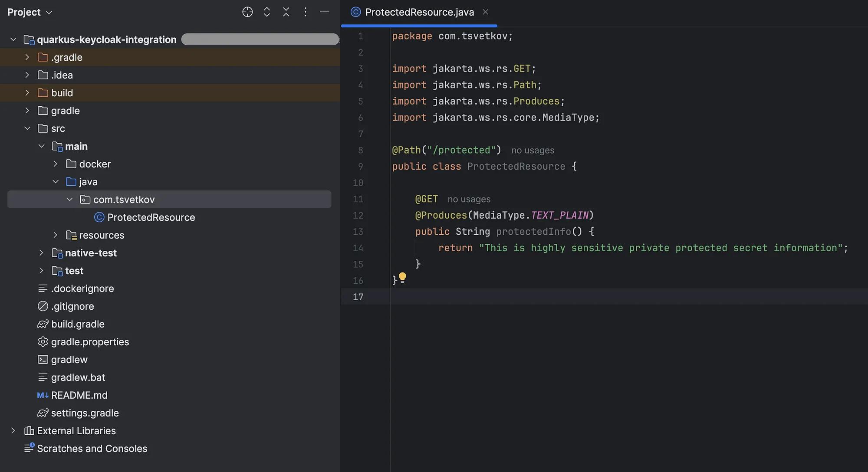This screenshot has height=472, width=868.
Task: Click the settings.gradle Gradle icon
Action: click(x=43, y=413)
